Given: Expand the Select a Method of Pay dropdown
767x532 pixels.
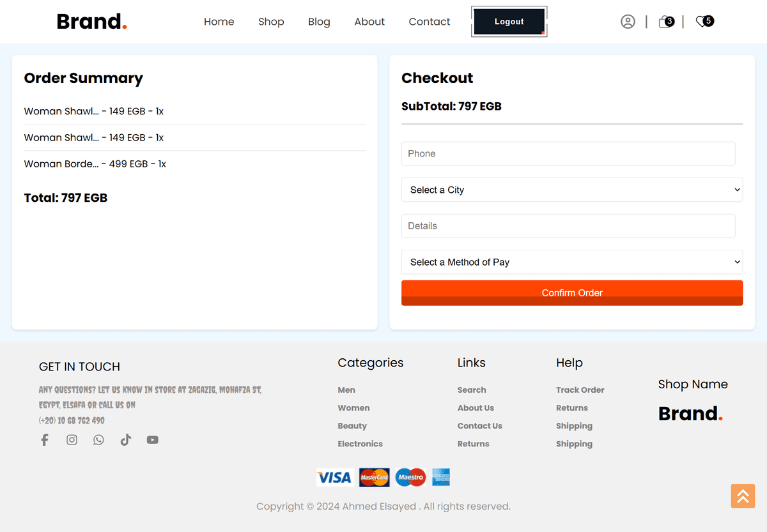Looking at the screenshot, I should tap(572, 262).
